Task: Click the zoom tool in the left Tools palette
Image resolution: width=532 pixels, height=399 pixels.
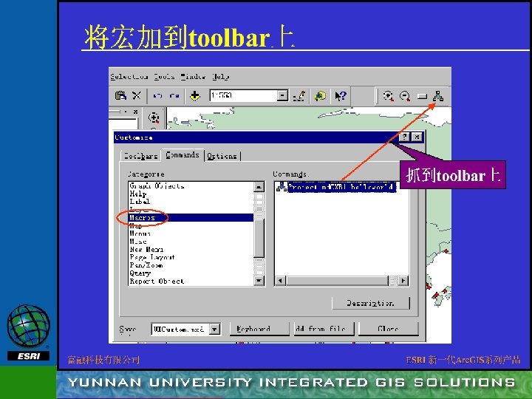Action: 154,117
